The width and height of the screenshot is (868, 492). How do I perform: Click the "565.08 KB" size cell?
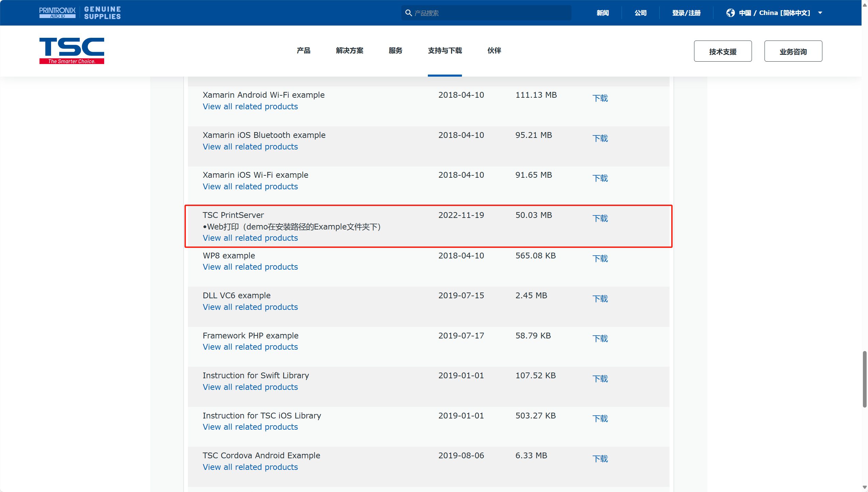point(535,256)
